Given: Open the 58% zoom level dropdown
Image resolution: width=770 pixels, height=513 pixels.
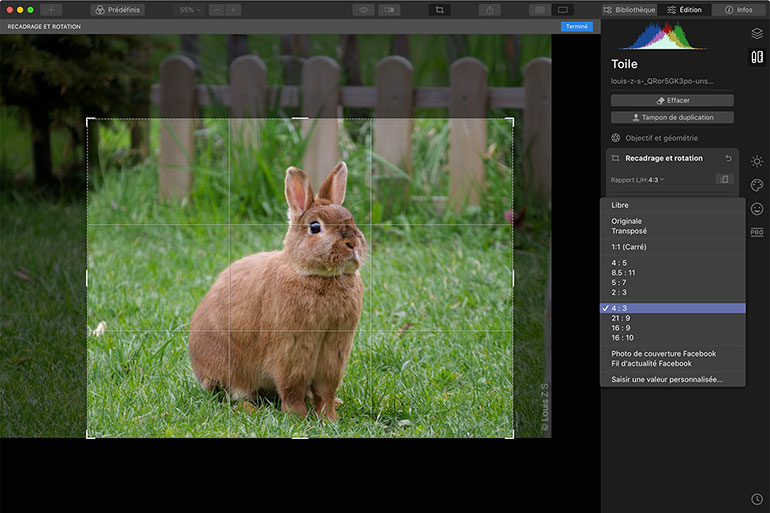Looking at the screenshot, I should coord(189,10).
